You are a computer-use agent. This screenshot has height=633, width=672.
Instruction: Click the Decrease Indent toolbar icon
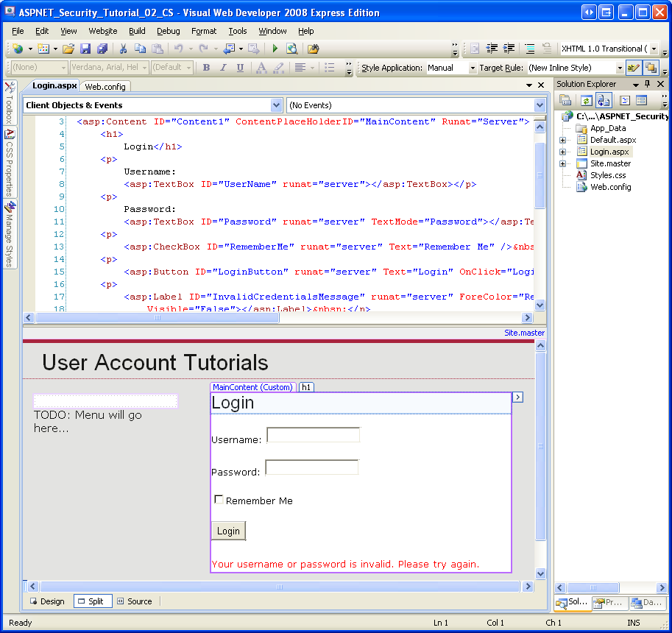(x=492, y=49)
